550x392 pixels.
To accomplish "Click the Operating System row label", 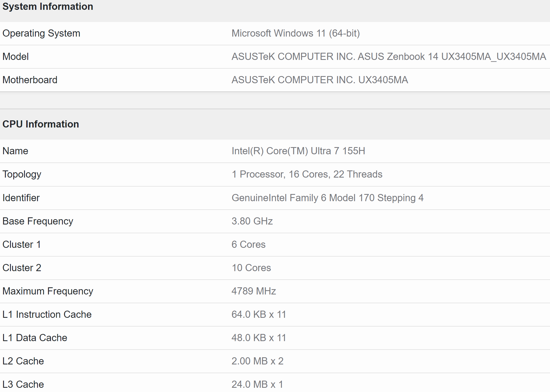I will (x=41, y=33).
